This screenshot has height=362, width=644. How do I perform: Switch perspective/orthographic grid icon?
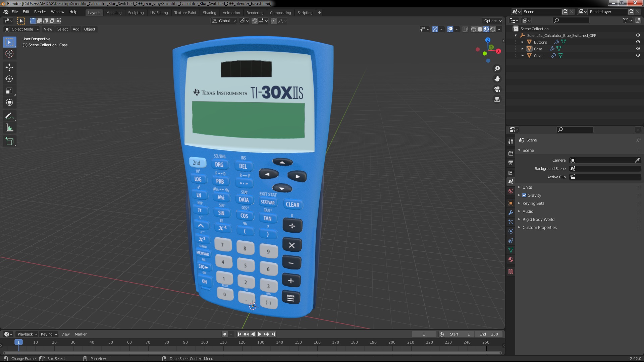[x=497, y=100]
